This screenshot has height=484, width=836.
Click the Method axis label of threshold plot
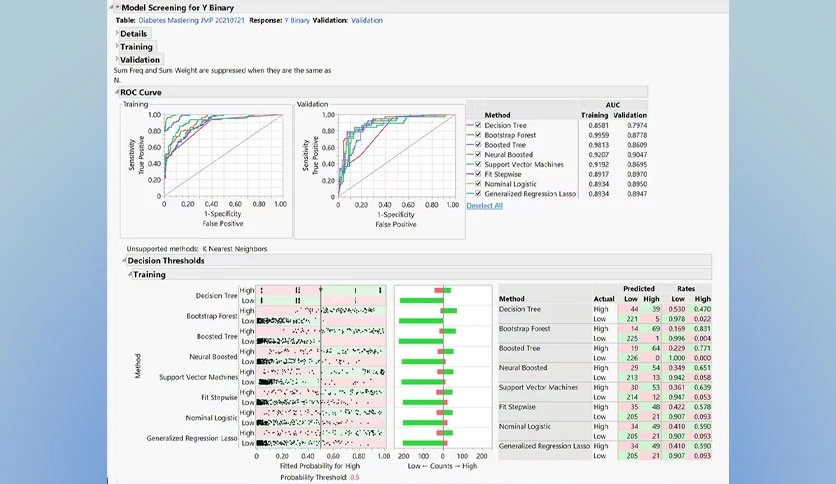click(138, 366)
